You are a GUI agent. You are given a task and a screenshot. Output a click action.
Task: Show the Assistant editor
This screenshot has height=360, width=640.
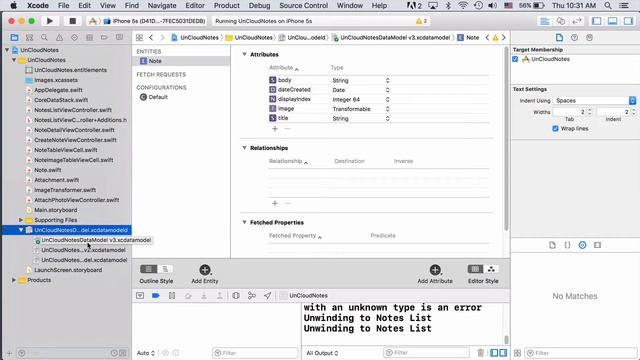pos(561,21)
